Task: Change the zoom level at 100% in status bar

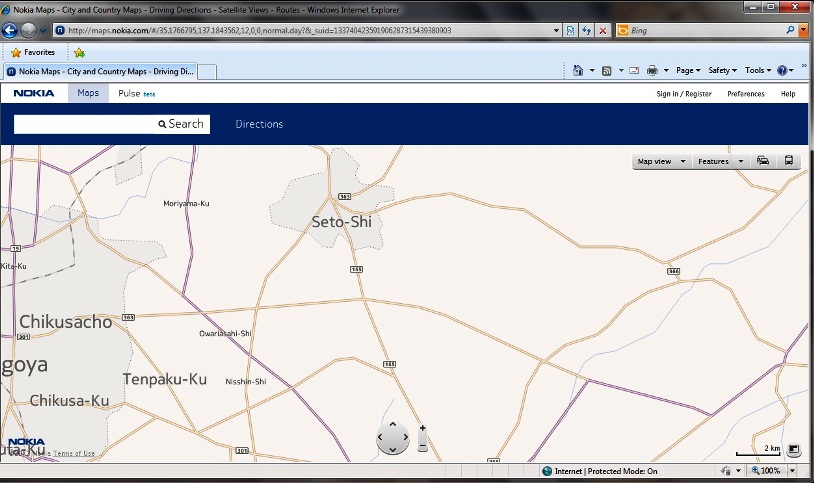Action: [x=766, y=471]
